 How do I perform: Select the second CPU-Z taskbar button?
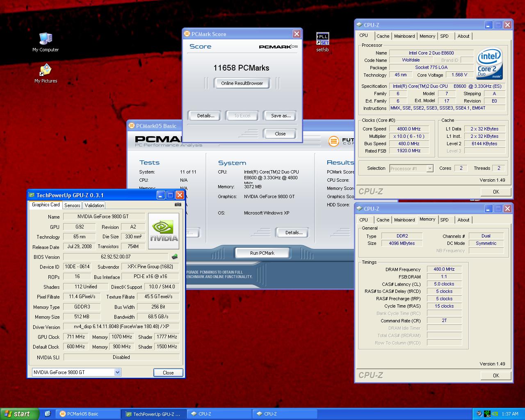284,414
